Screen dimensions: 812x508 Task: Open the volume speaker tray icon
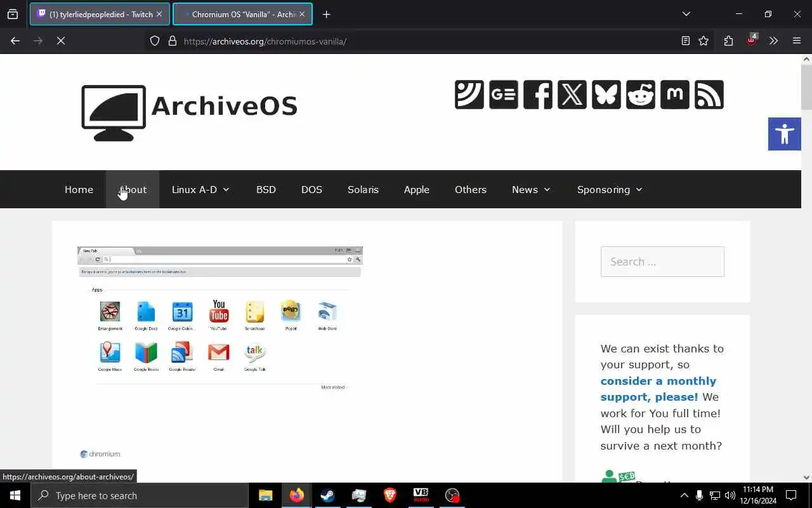pos(730,495)
